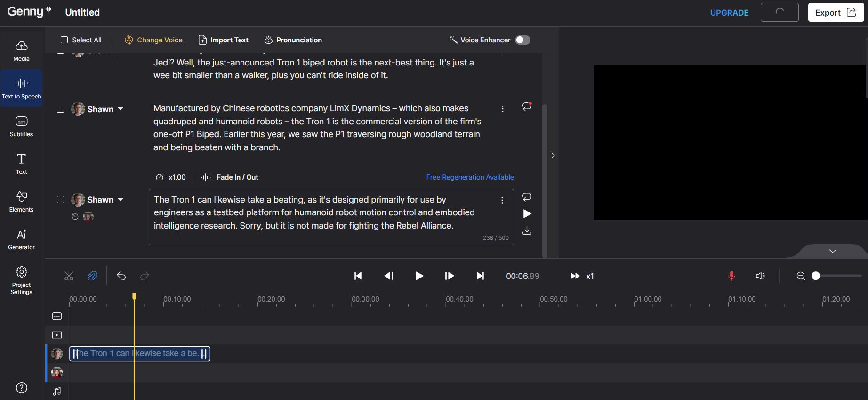This screenshot has width=868, height=400.
Task: Open the Text to Speech panel
Action: pyautogui.click(x=21, y=89)
